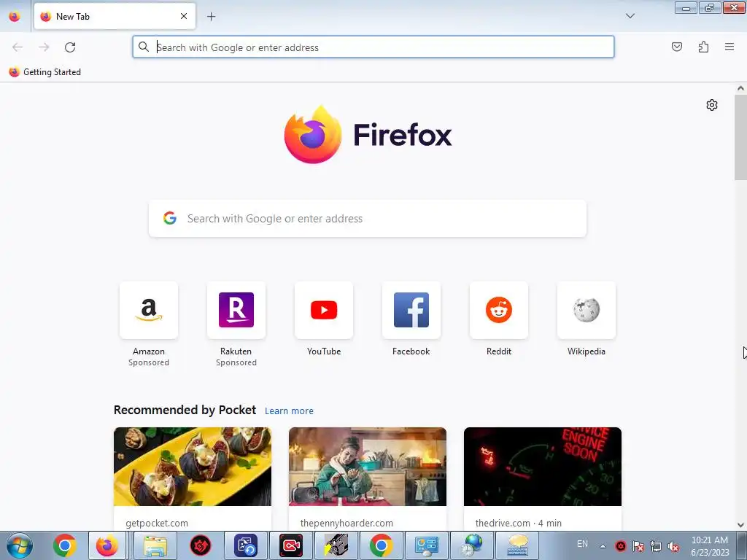Click the Firefox taskbar button
The width and height of the screenshot is (747, 560).
107,545
